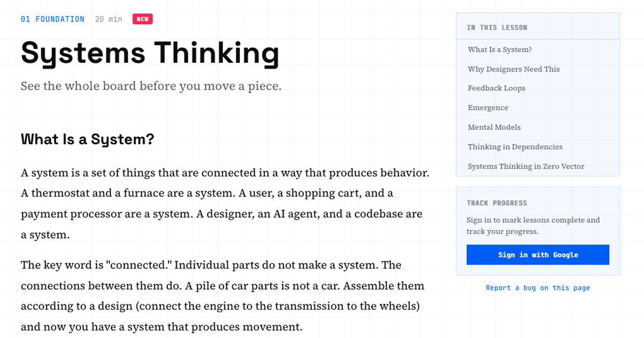Click the paragraph starting 'A system is a set'
This screenshot has height=338, width=644.
point(225,204)
